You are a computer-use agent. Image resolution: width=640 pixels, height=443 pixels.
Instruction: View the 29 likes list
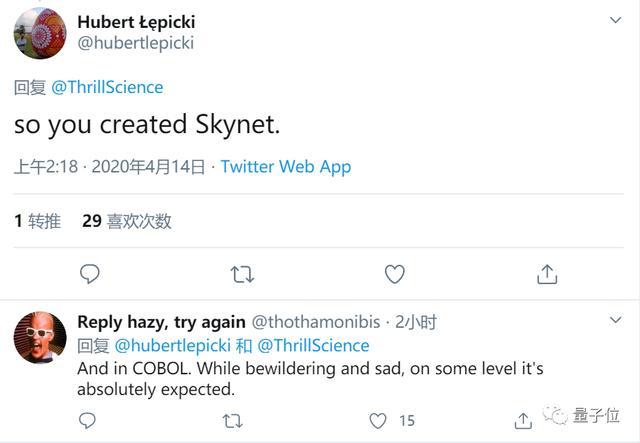pos(127,221)
